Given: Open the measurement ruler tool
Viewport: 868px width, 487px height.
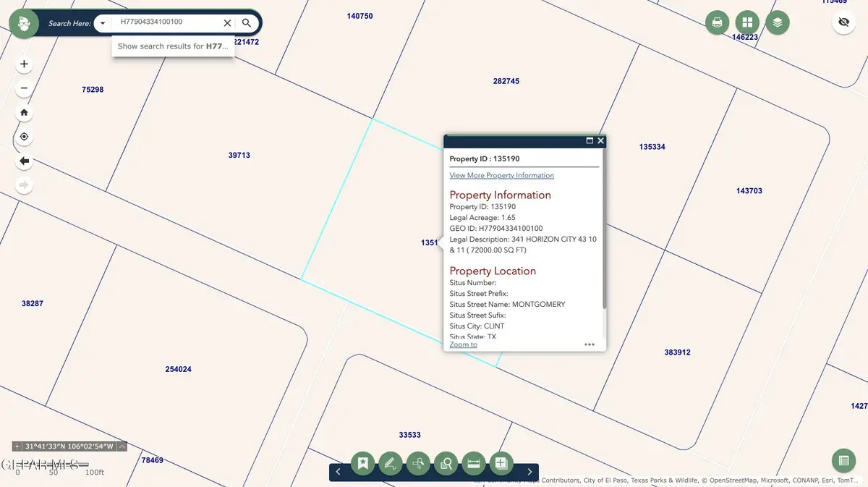Looking at the screenshot, I should [474, 463].
